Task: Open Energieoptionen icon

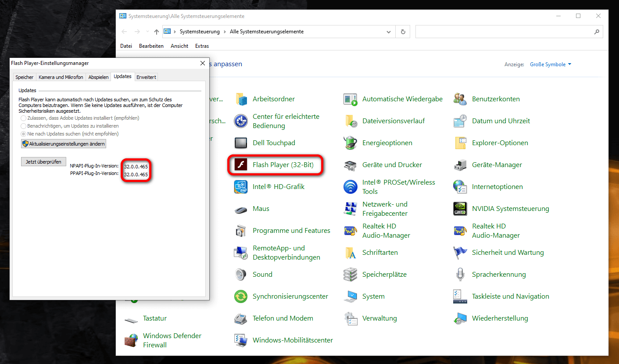Action: pyautogui.click(x=351, y=143)
